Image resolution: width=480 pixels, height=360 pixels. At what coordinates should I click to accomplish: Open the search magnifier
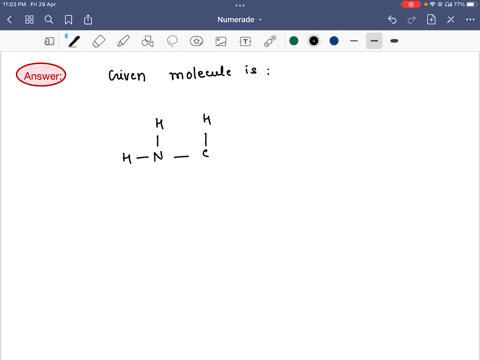49,20
